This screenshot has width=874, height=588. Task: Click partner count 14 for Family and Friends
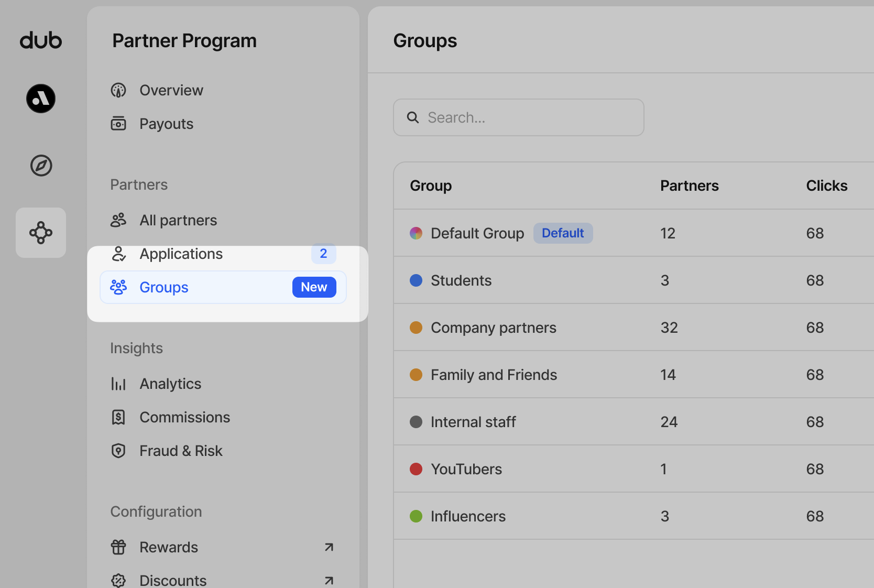coord(668,375)
